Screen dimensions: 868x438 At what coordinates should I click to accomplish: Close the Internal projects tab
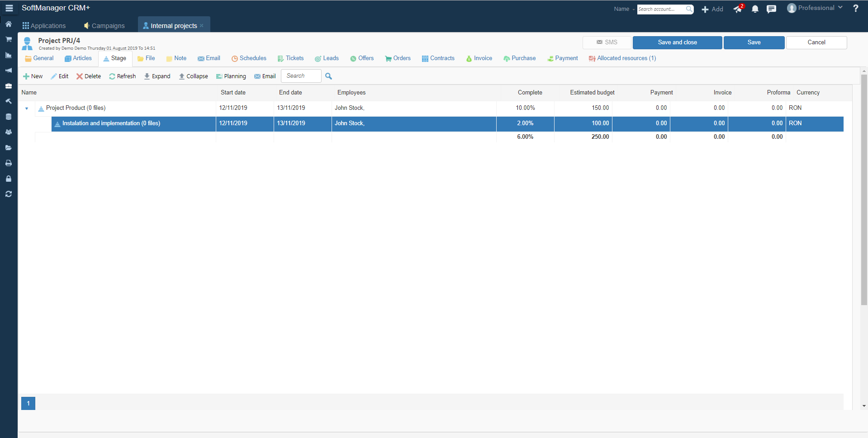pyautogui.click(x=202, y=26)
